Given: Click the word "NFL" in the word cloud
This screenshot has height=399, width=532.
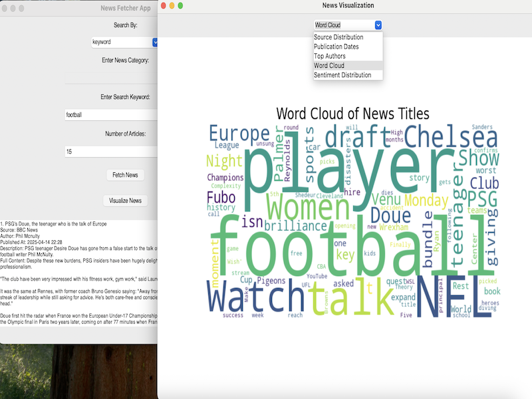Looking at the screenshot, I should tap(454, 297).
